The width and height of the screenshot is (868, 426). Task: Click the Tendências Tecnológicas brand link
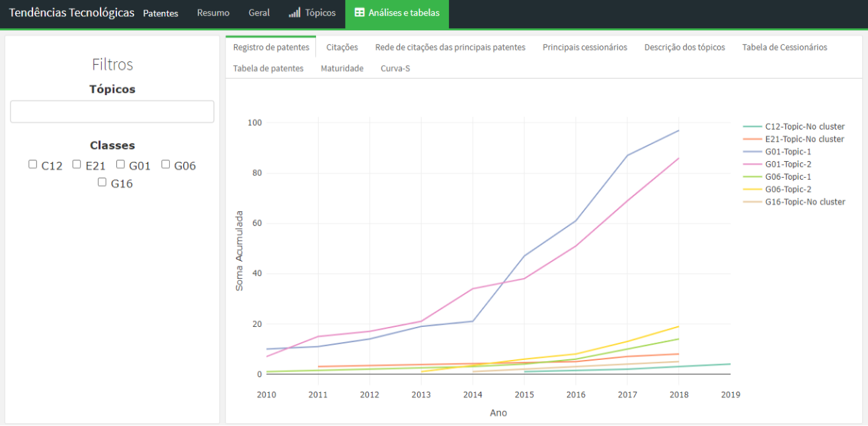71,13
